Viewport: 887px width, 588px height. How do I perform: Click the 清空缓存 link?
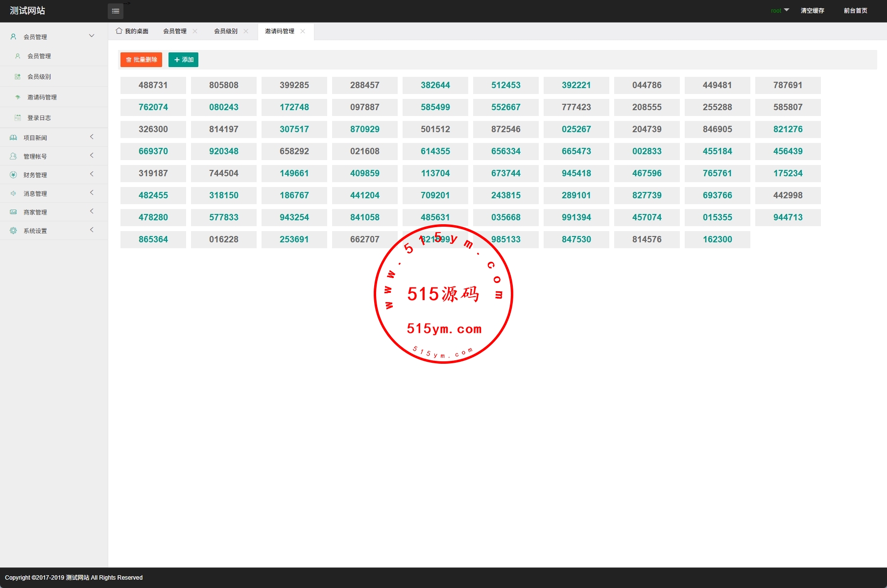click(x=812, y=11)
